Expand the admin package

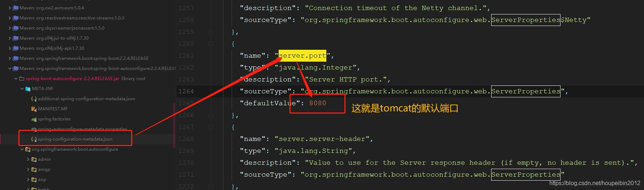click(x=28, y=159)
